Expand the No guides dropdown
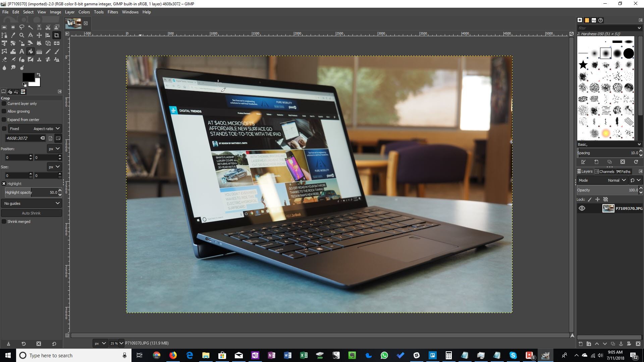Viewport: 644px width, 362px height. (x=31, y=203)
